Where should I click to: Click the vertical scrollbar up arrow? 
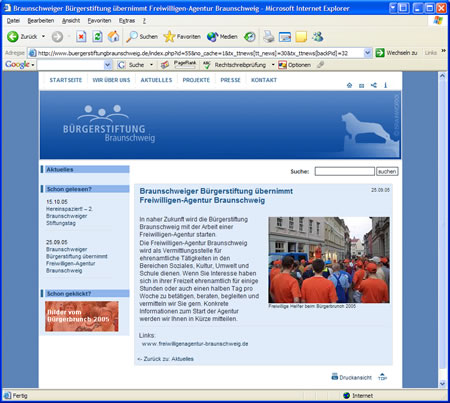pos(442,76)
